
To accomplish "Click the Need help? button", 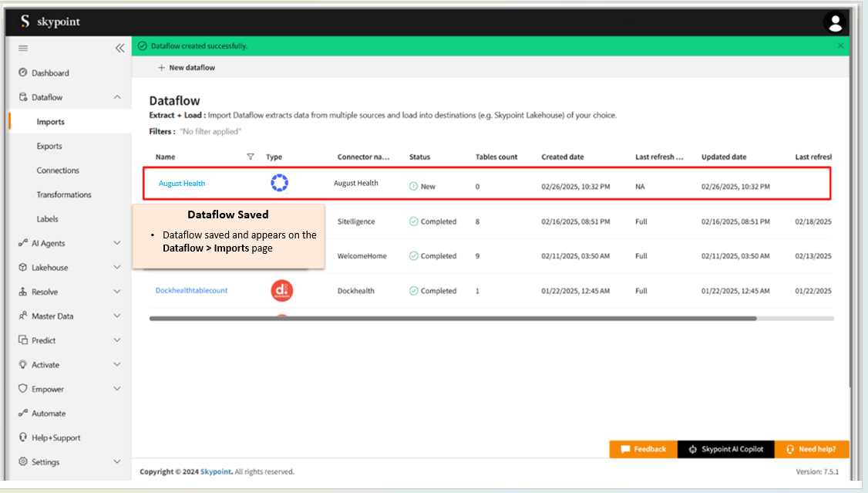I will (x=812, y=449).
